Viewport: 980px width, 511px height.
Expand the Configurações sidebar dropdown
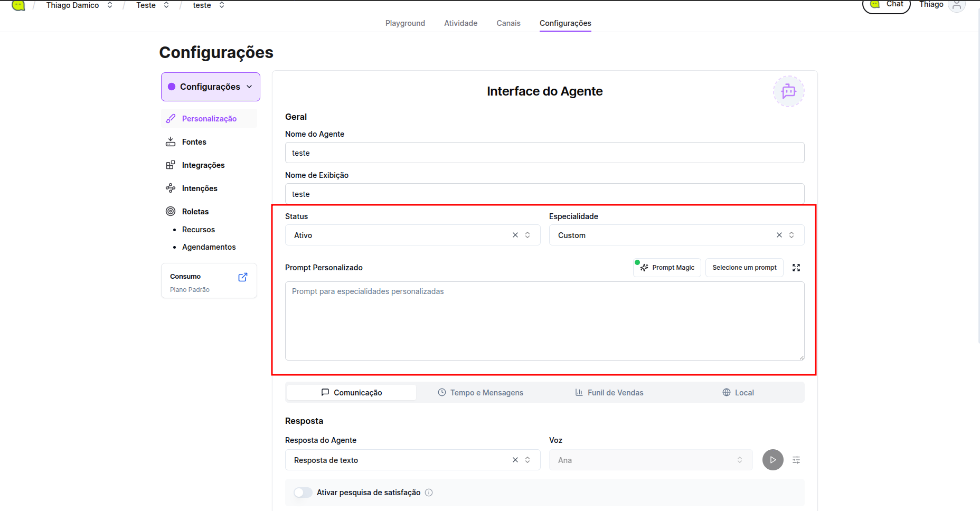click(x=210, y=87)
